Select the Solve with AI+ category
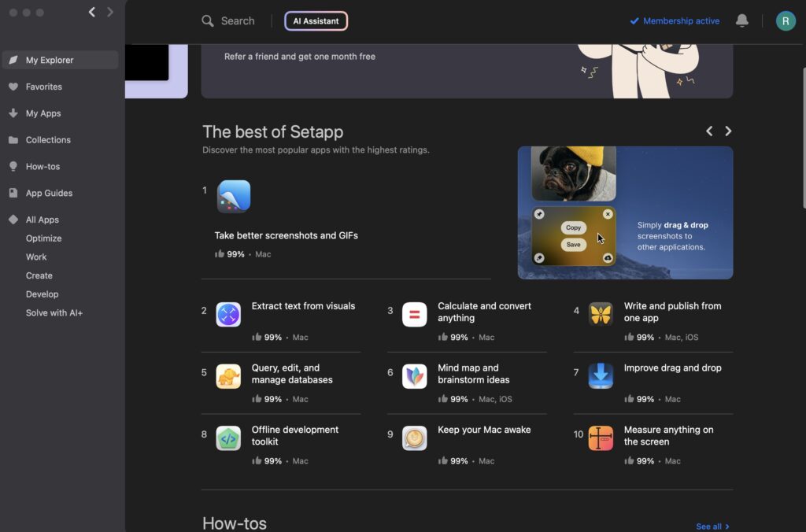This screenshot has width=806, height=532. point(54,312)
